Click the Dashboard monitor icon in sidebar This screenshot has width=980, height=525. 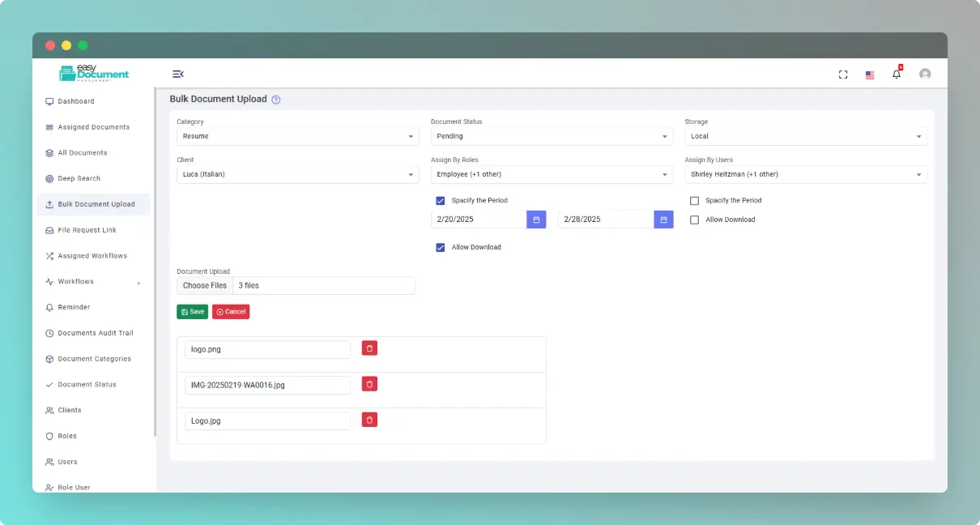[x=49, y=101]
